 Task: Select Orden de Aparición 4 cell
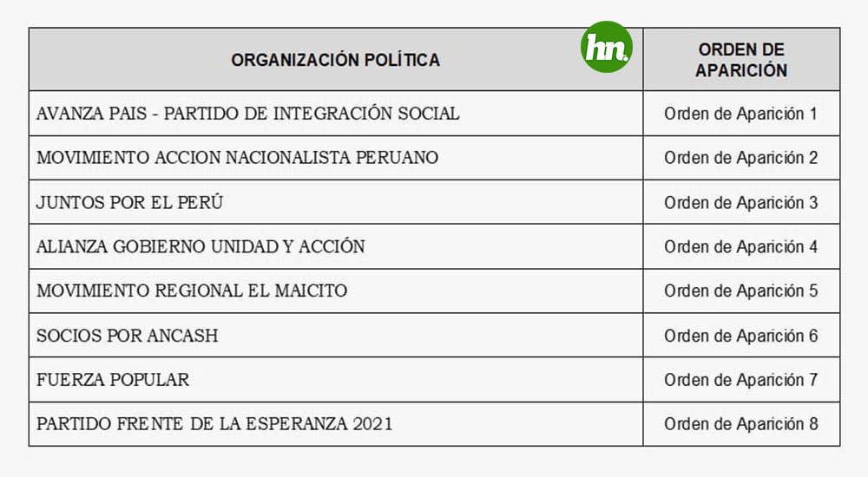(741, 246)
